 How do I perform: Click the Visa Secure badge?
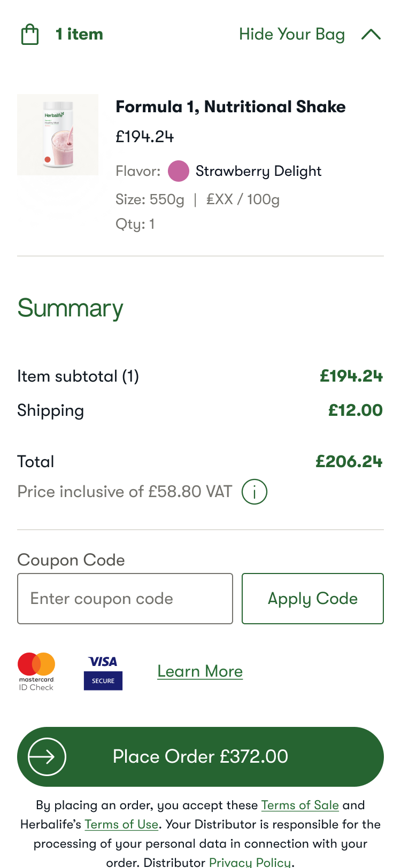tap(103, 670)
